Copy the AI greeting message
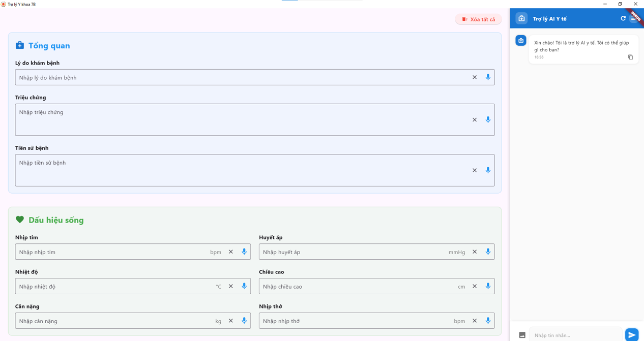The image size is (644, 341). [x=630, y=57]
